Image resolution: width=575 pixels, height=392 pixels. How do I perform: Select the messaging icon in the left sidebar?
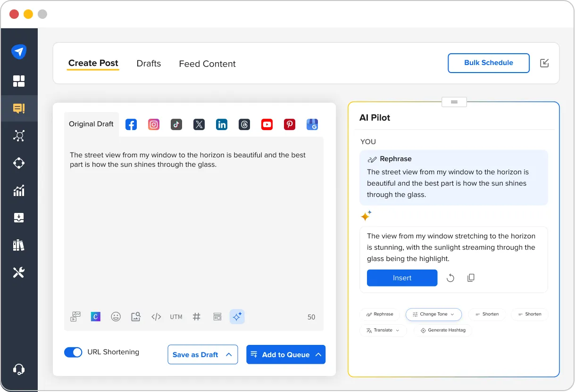tap(19, 108)
